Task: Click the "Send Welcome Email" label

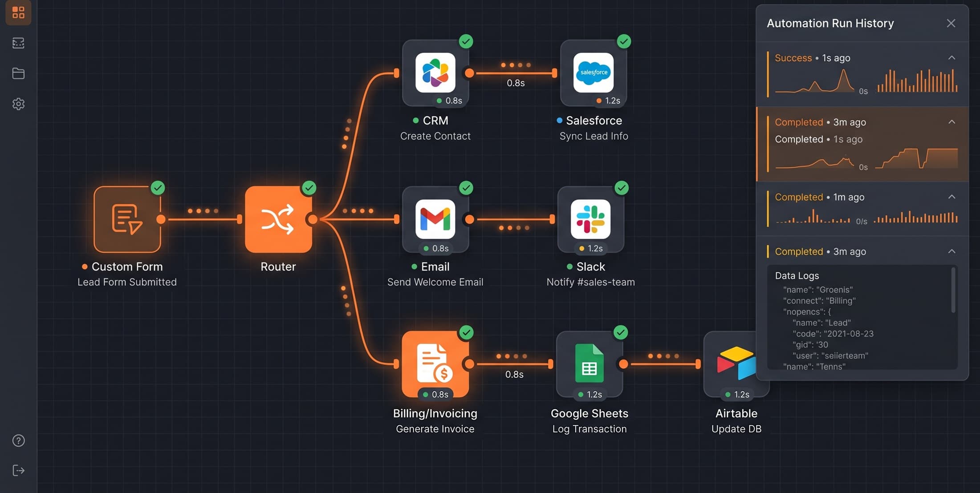Action: (435, 282)
